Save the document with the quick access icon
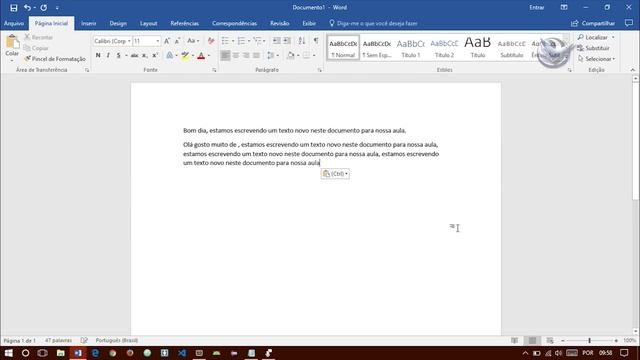 click(13, 7)
